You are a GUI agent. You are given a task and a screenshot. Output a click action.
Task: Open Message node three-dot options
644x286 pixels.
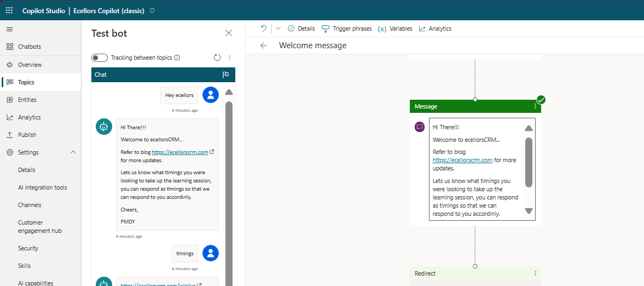pyautogui.click(x=535, y=106)
